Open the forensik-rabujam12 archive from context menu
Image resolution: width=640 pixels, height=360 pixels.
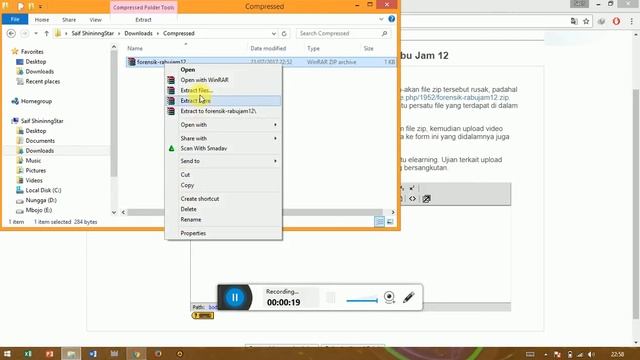coord(188,70)
